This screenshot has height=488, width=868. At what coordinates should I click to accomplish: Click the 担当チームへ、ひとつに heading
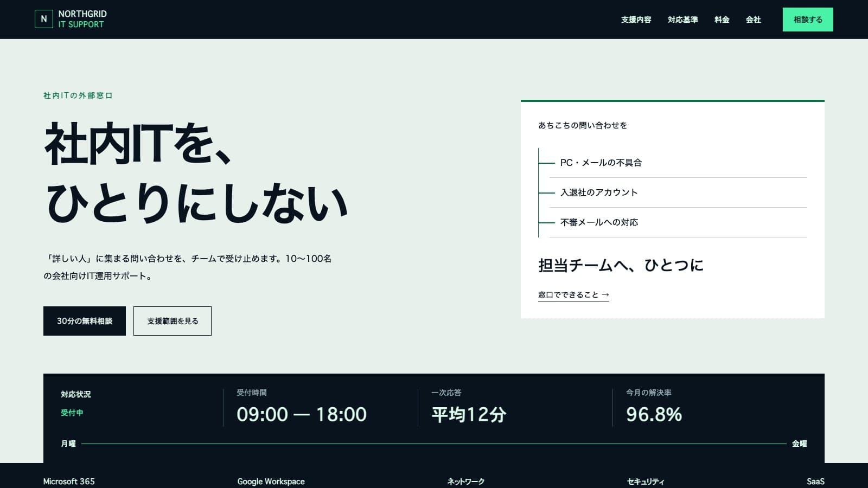click(621, 265)
